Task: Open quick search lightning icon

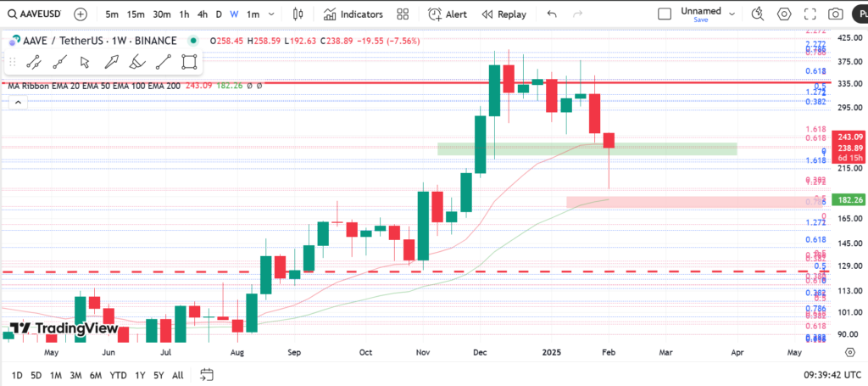Action: point(758,14)
